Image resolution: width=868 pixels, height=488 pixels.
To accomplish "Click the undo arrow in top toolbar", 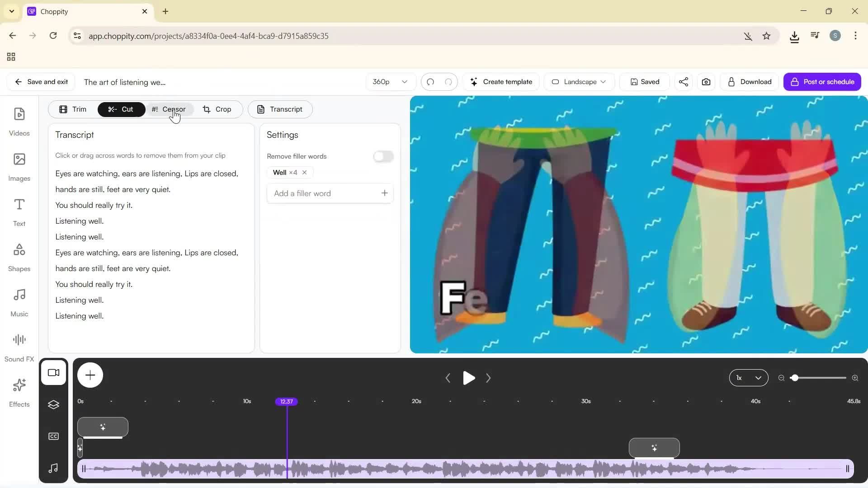I will 430,82.
